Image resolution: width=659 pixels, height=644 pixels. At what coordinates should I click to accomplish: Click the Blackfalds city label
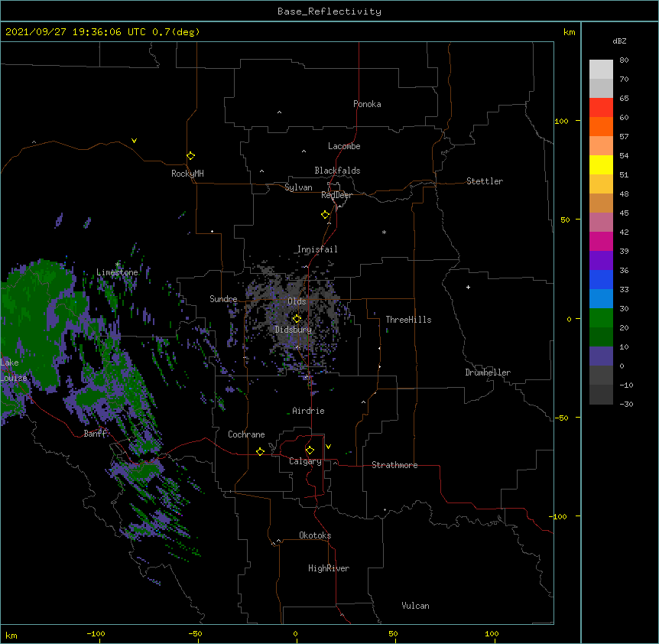click(337, 171)
